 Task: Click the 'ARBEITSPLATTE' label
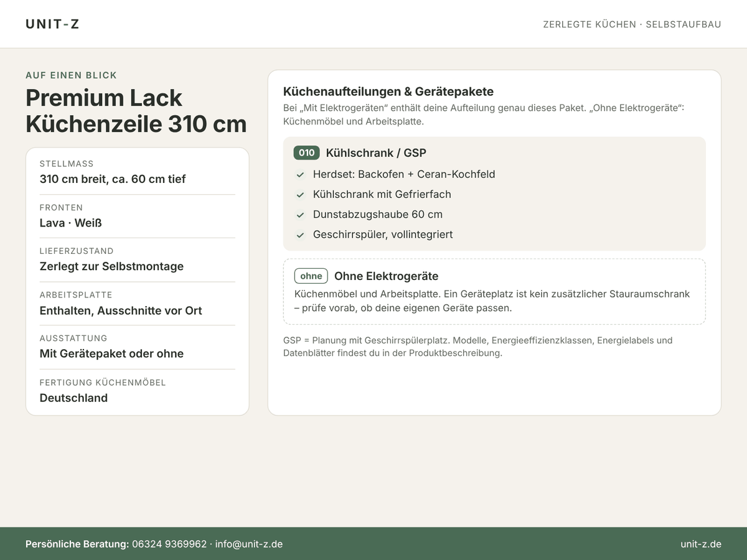[77, 294]
